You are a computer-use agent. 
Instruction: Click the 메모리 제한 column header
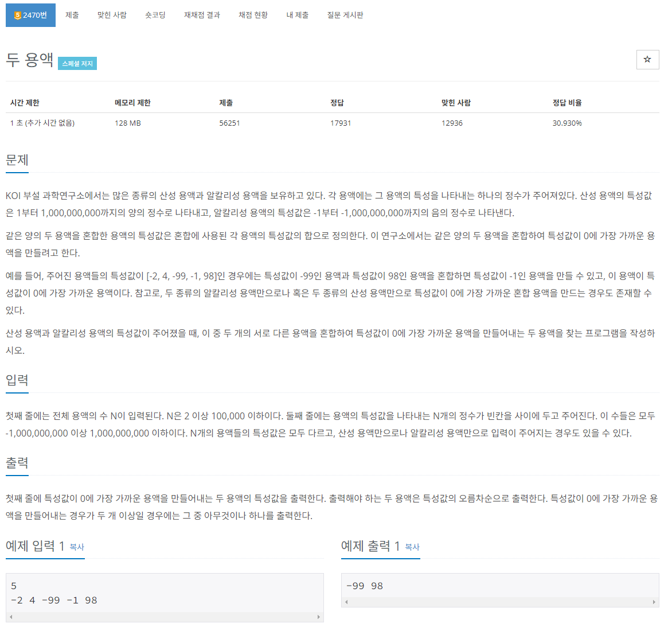tap(132, 103)
